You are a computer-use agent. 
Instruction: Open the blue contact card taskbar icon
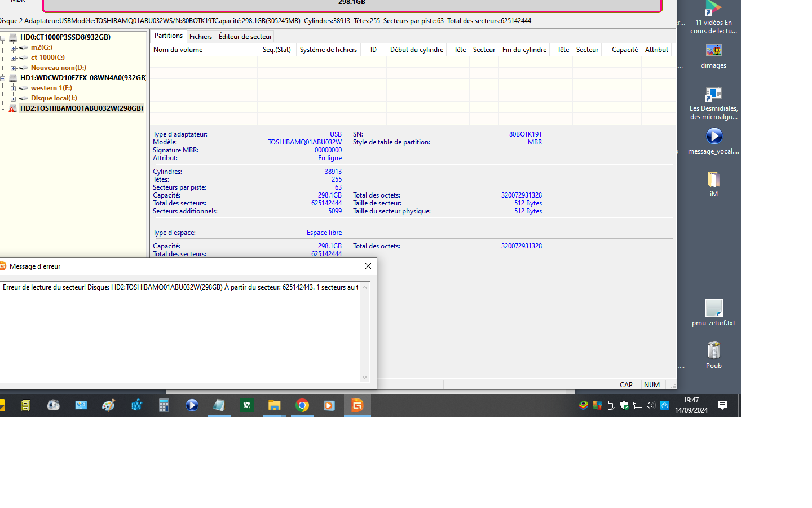point(81,405)
